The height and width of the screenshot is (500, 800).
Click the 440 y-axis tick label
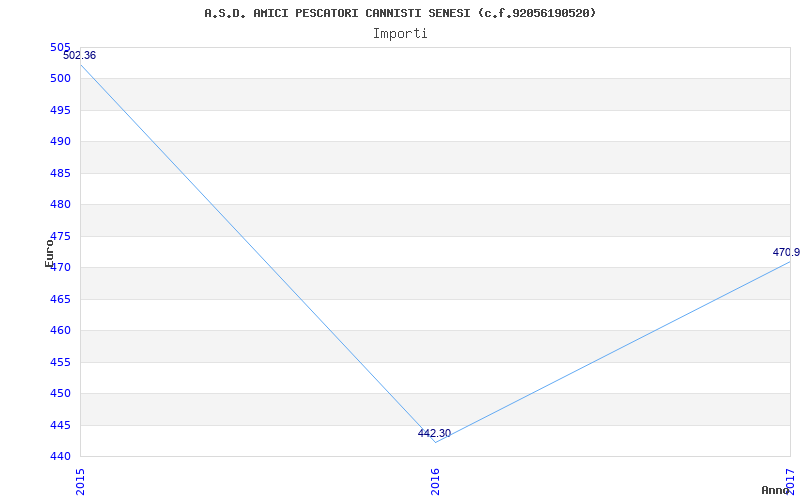click(60, 457)
